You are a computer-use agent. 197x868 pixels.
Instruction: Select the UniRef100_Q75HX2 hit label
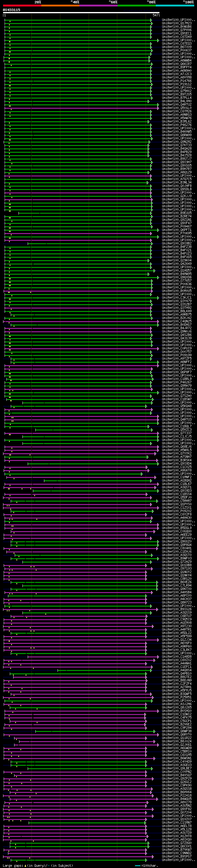177,91
